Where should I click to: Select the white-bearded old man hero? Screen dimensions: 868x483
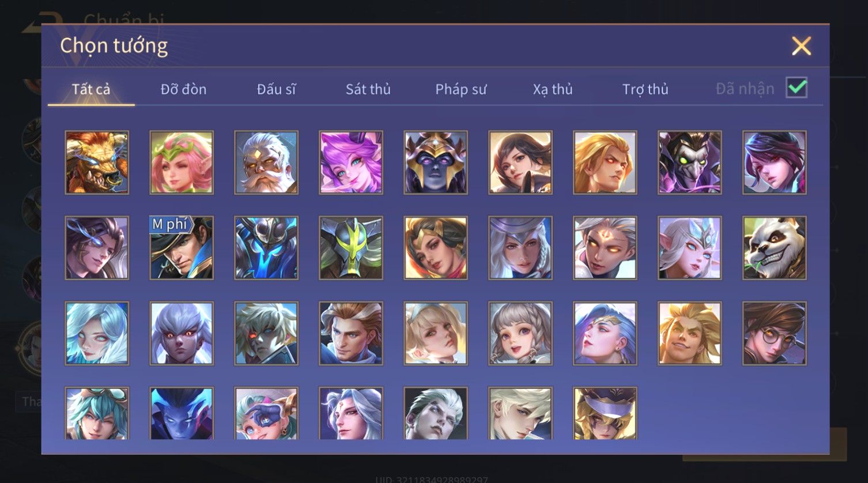tap(266, 163)
